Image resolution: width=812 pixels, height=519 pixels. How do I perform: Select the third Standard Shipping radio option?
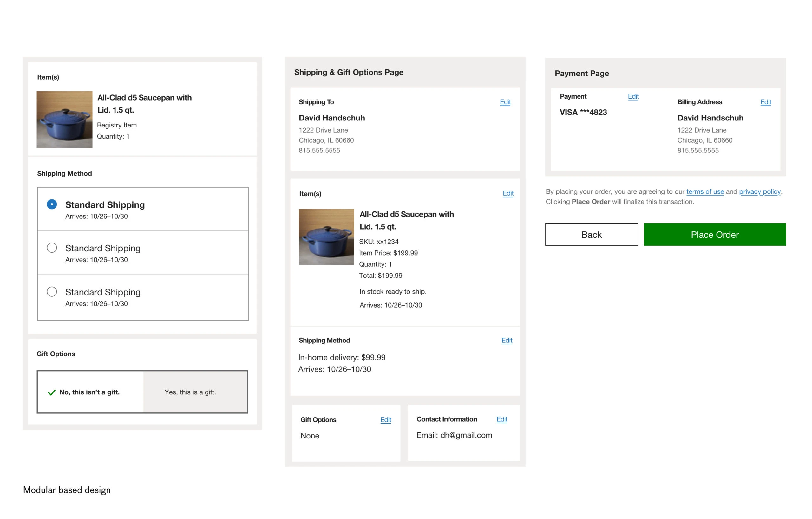coord(52,291)
